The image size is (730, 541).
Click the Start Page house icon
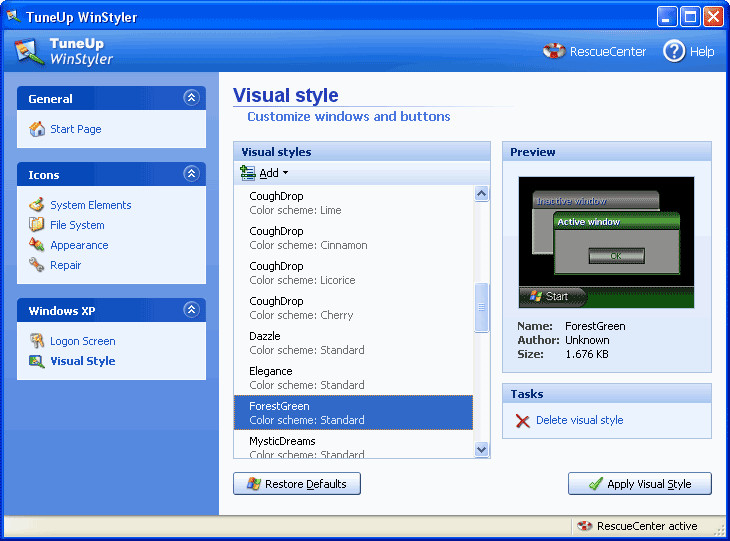pos(37,129)
